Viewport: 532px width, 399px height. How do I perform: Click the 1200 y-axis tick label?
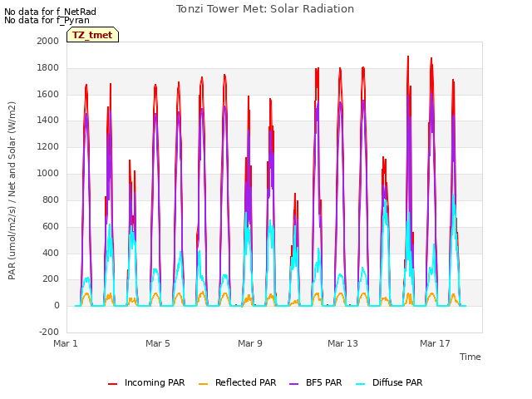48,147
